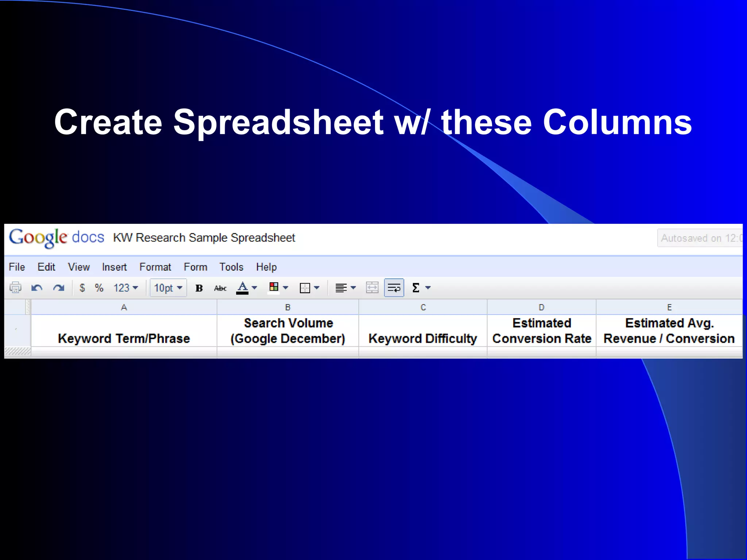Select column B header
747x560 pixels.
(288, 307)
